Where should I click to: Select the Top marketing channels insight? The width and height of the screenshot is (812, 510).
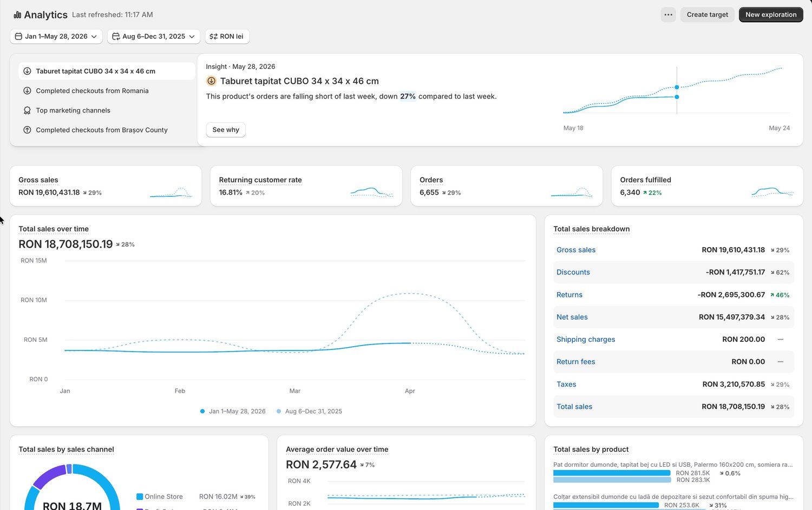click(107, 110)
